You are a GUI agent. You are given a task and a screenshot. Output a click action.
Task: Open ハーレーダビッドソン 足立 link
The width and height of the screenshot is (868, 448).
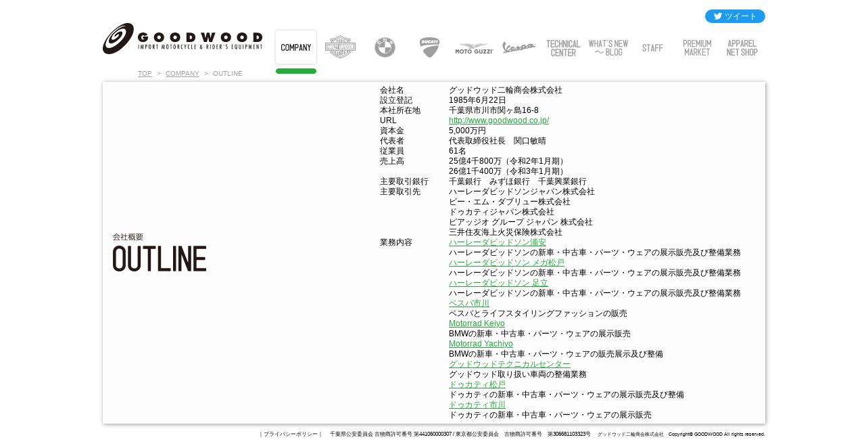pos(498,283)
